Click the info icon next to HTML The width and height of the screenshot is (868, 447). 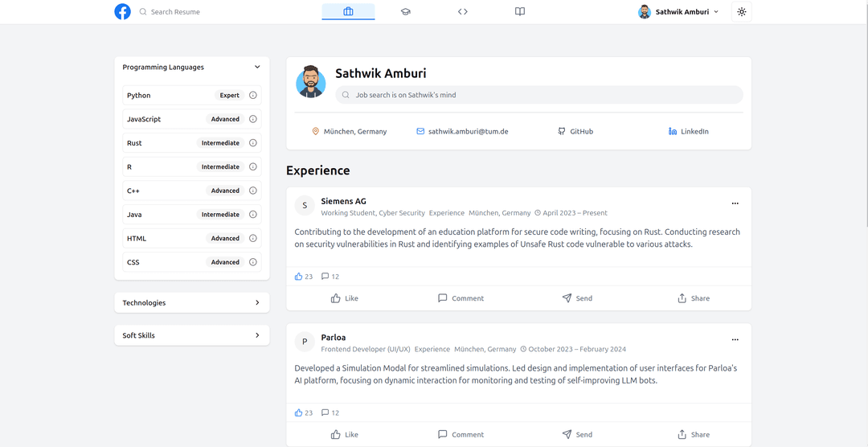(253, 238)
